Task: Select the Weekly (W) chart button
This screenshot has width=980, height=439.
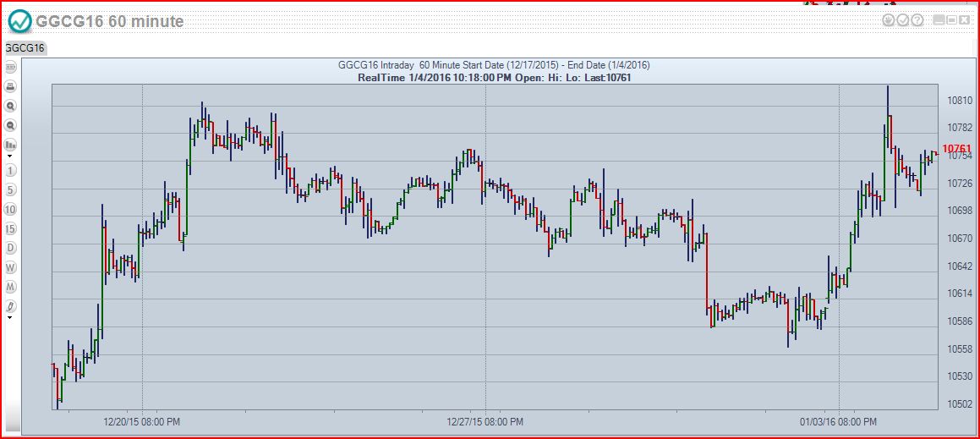Action: click(11, 267)
